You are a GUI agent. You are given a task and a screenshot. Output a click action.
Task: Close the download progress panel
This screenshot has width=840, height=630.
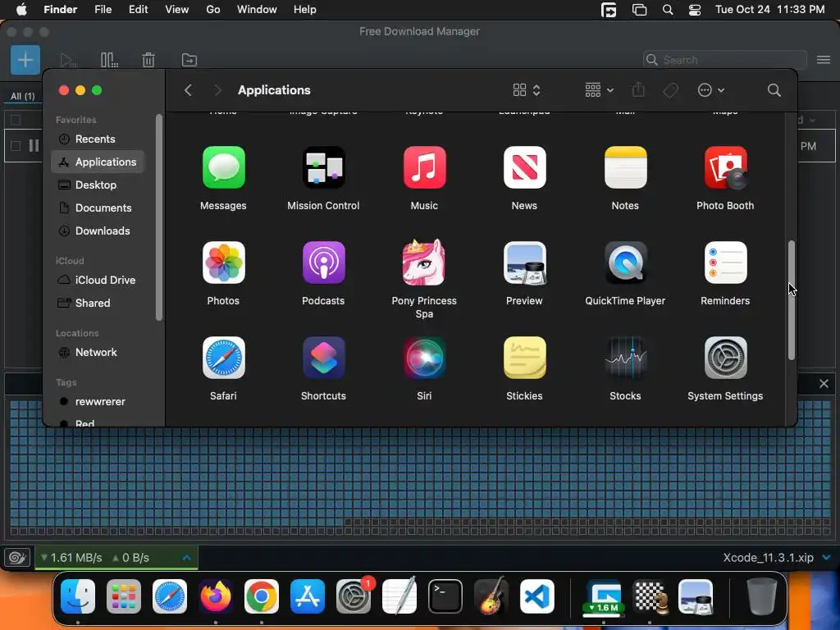click(x=824, y=384)
